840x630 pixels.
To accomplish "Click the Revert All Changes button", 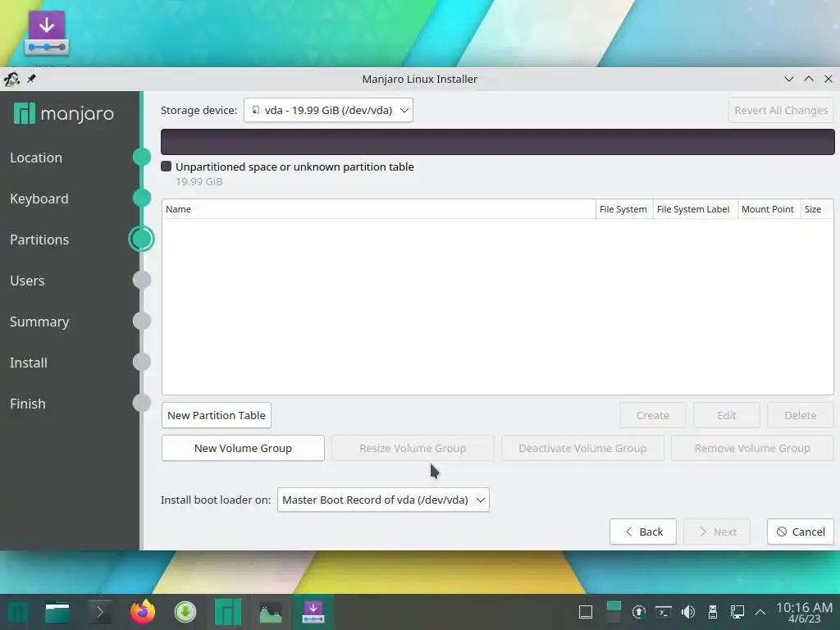I will tap(781, 110).
